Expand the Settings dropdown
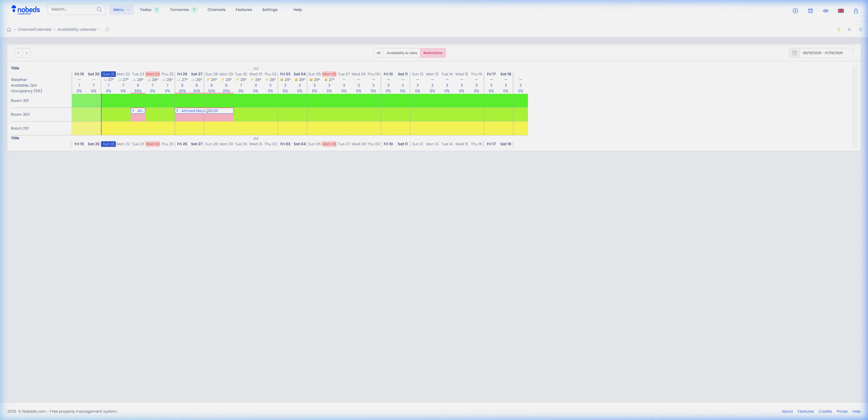Screen dimensions: 868x420 click(272, 10)
